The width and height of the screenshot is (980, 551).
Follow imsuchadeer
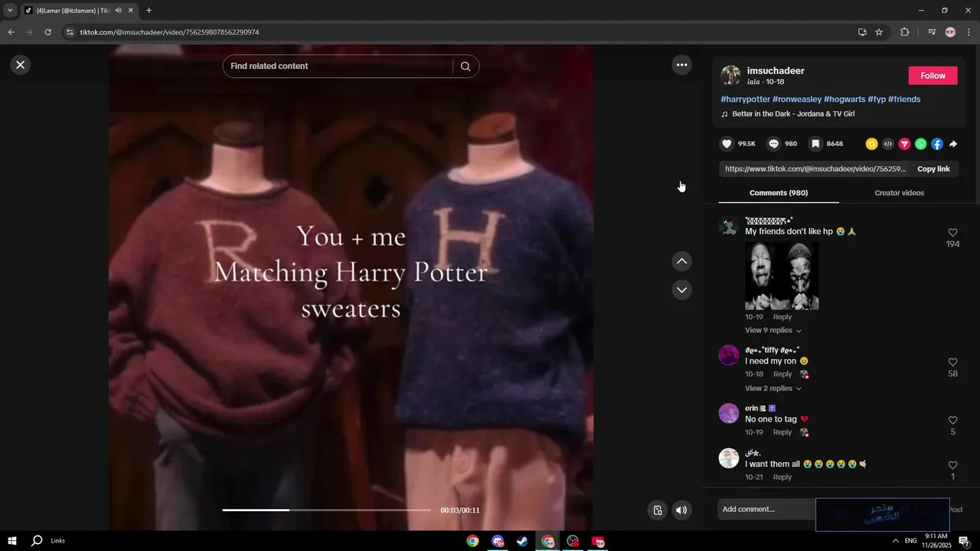(933, 76)
